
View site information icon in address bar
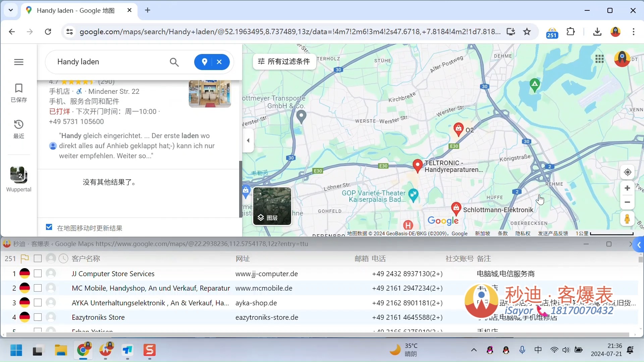tap(69, 32)
